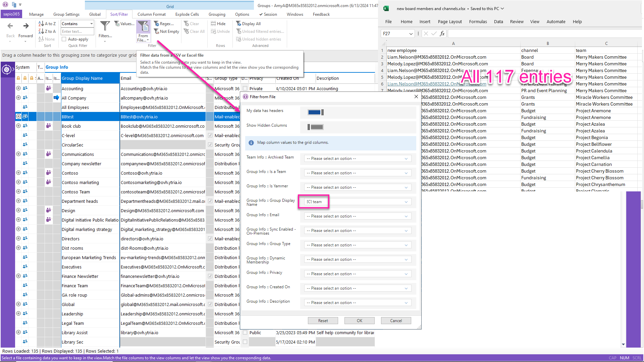Click the Forward arrow icon

click(x=26, y=26)
